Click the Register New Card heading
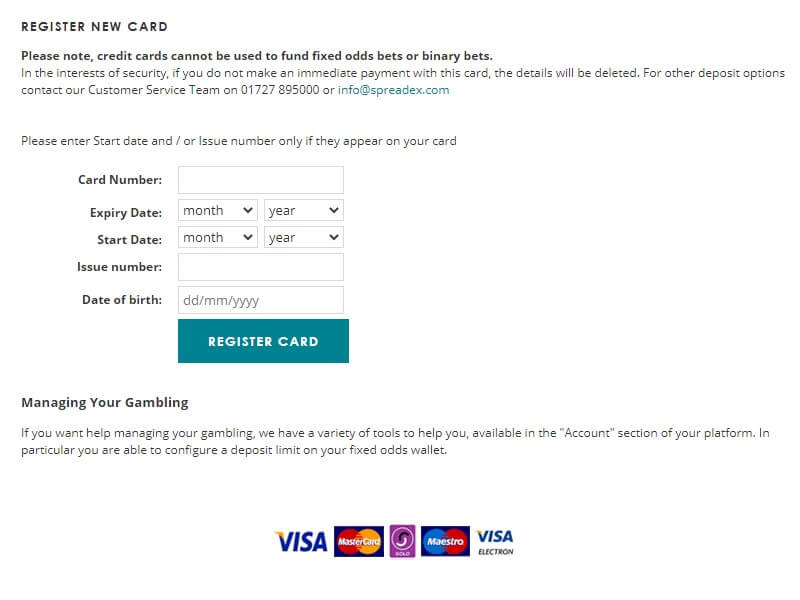This screenshot has width=800, height=600. (x=94, y=27)
